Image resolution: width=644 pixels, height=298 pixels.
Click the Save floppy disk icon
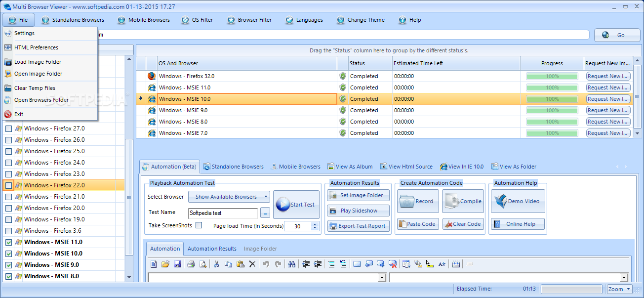[x=177, y=264]
